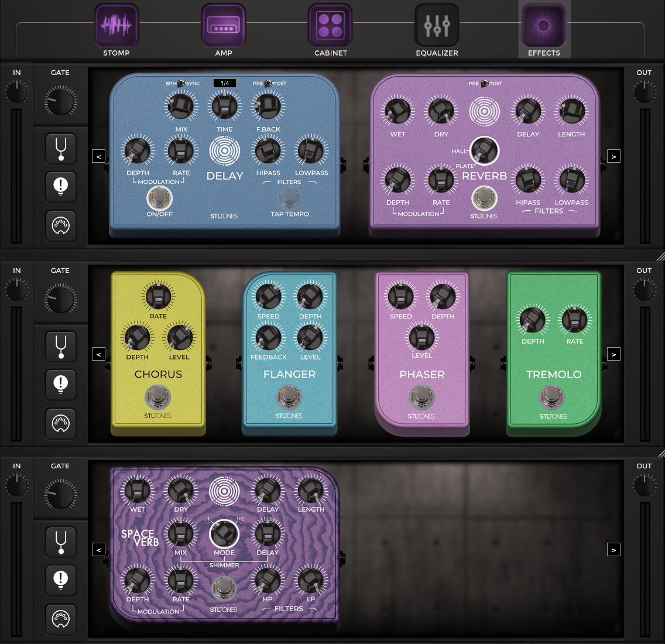
Task: Open the Equalizer section icon
Action: tap(437, 26)
